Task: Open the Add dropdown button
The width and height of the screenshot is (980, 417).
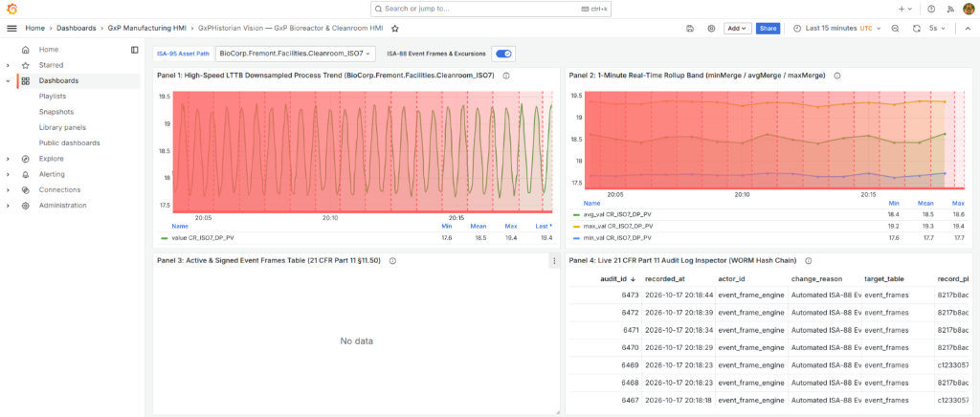Action: pos(738,28)
